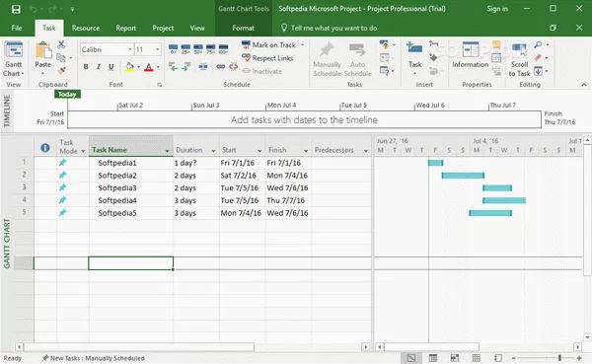Switch to the Format ribbon tab
Viewport: 592px width, 364px height.
(x=243, y=28)
